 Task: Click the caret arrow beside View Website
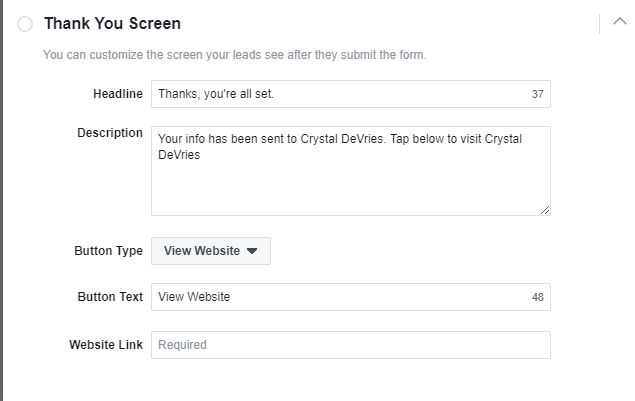pyautogui.click(x=252, y=251)
